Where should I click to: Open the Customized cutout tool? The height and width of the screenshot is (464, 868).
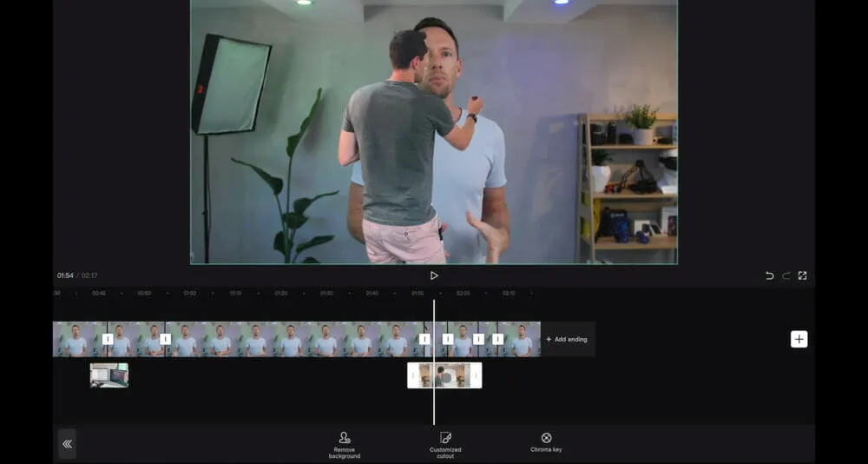(445, 444)
